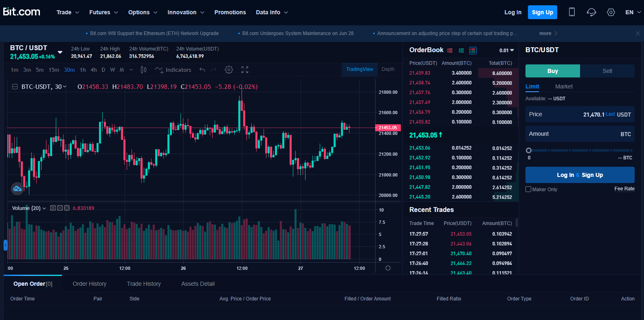Select the weekly W timeframe
The width and height of the screenshot is (644, 320).
tap(112, 70)
